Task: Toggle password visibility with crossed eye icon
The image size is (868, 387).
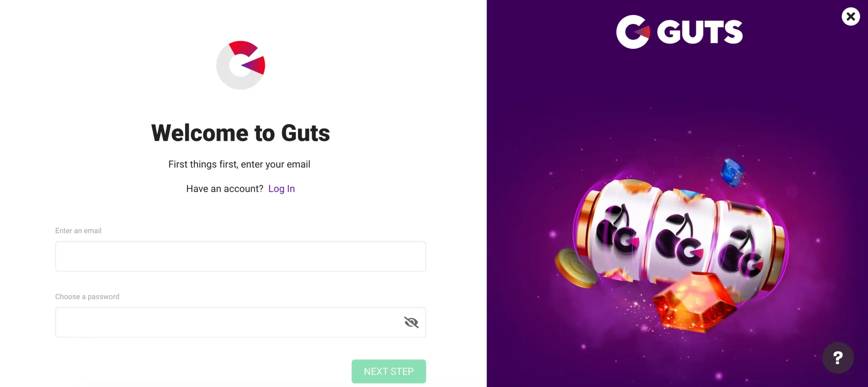Action: (411, 322)
